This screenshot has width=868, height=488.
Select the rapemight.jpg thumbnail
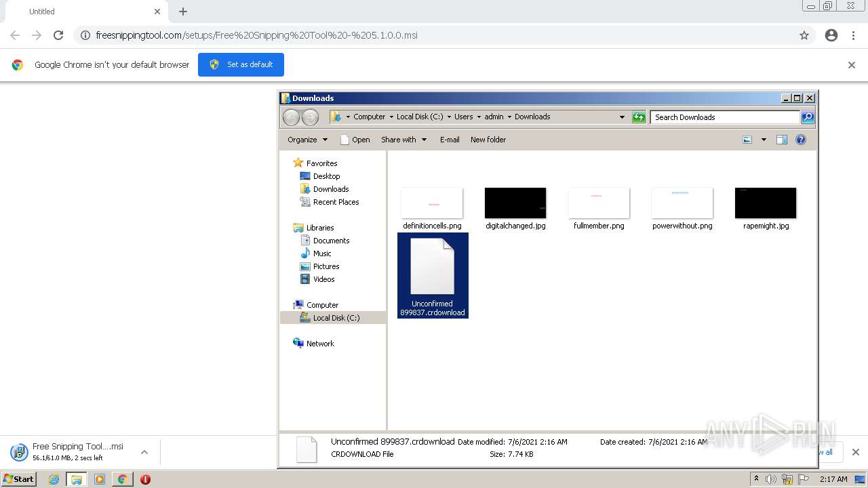click(766, 203)
